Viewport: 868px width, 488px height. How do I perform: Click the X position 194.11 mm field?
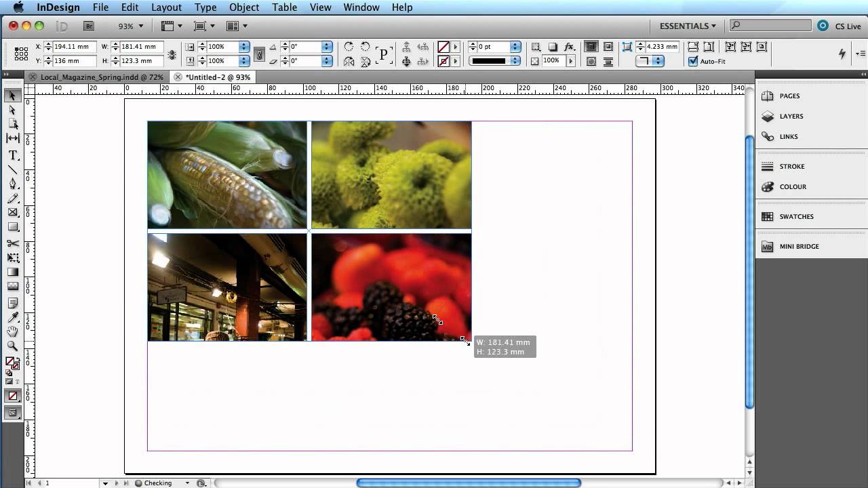[75, 47]
